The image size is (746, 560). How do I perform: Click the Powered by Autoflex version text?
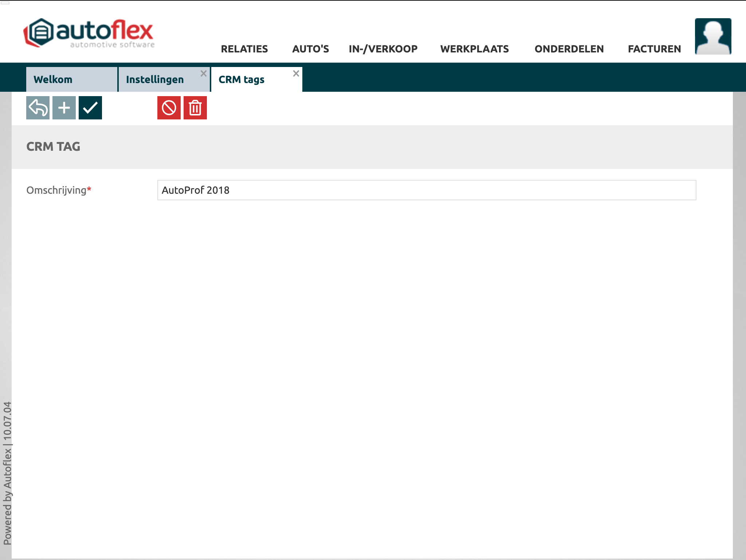point(7,473)
